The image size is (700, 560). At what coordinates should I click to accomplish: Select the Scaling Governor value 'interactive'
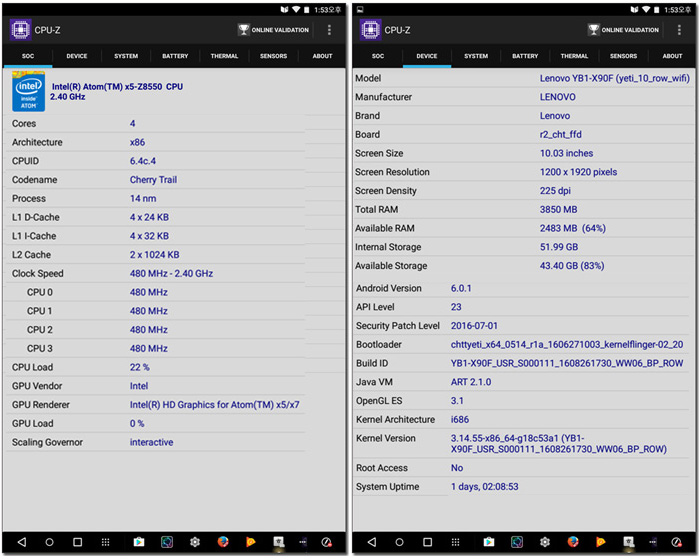point(151,442)
